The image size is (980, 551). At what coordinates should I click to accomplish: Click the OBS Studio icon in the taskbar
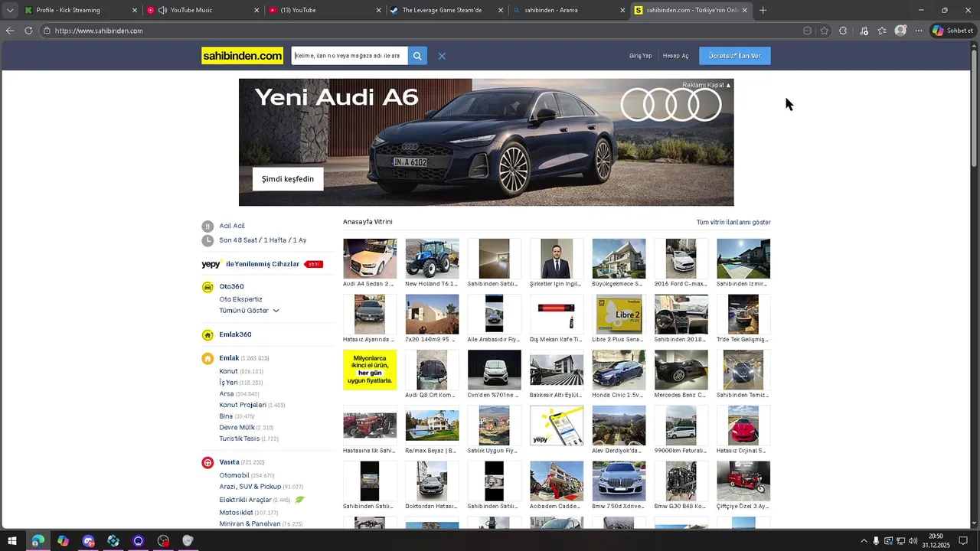(163, 541)
